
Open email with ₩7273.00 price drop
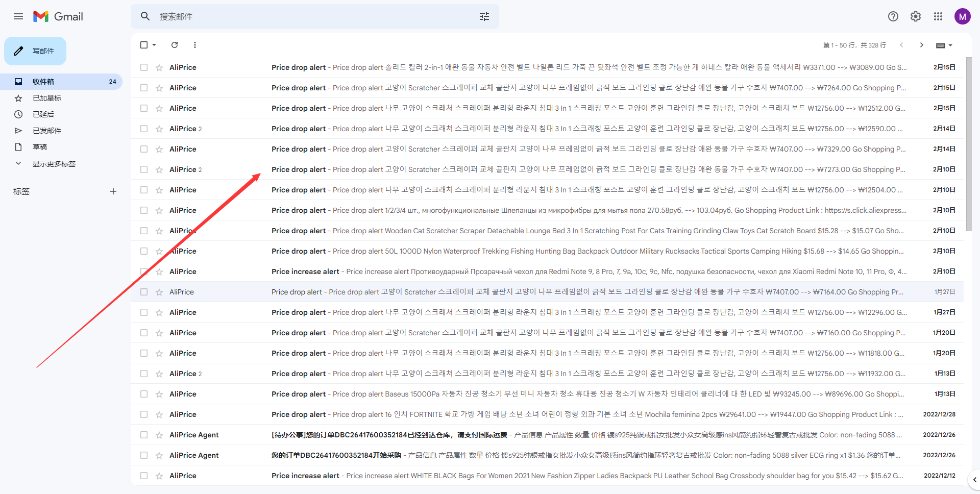(547, 169)
